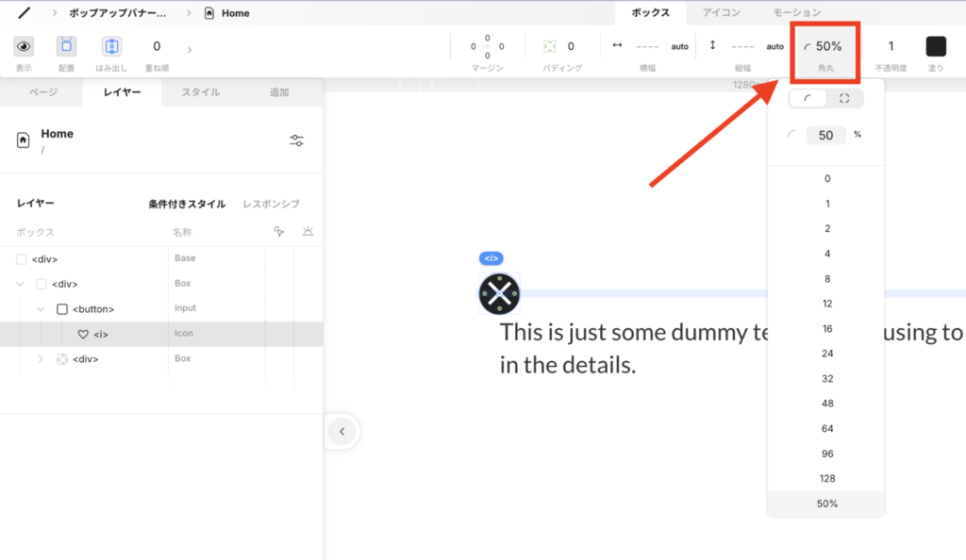This screenshot has height=560, width=966.
Task: Choose 4 from the corner radius list
Action: pyautogui.click(x=826, y=254)
